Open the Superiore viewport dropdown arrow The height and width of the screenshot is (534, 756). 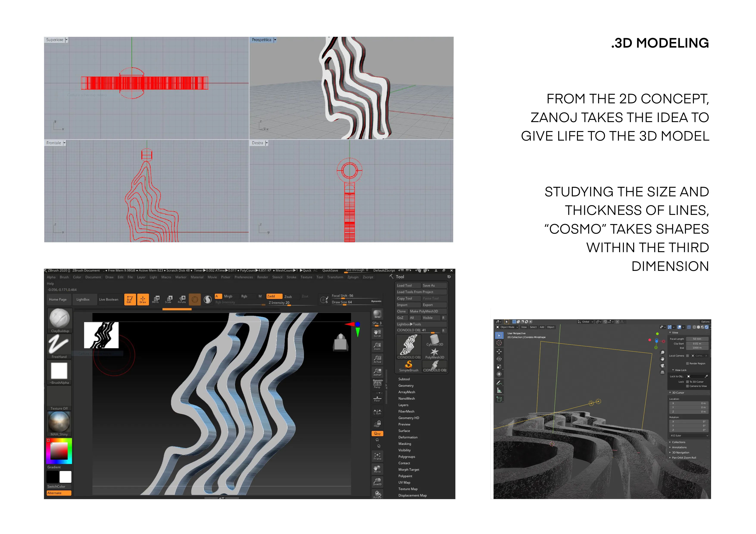click(x=67, y=40)
